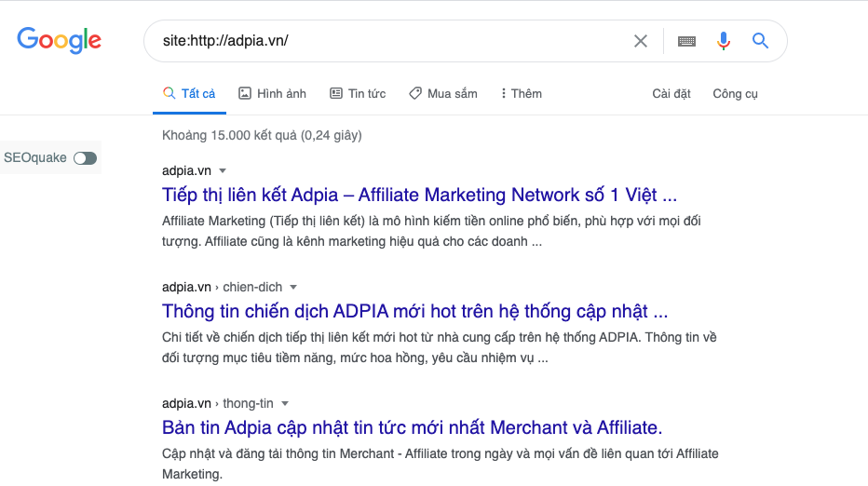Submit search with magnifying glass icon
The width and height of the screenshot is (868, 486).
coord(760,40)
